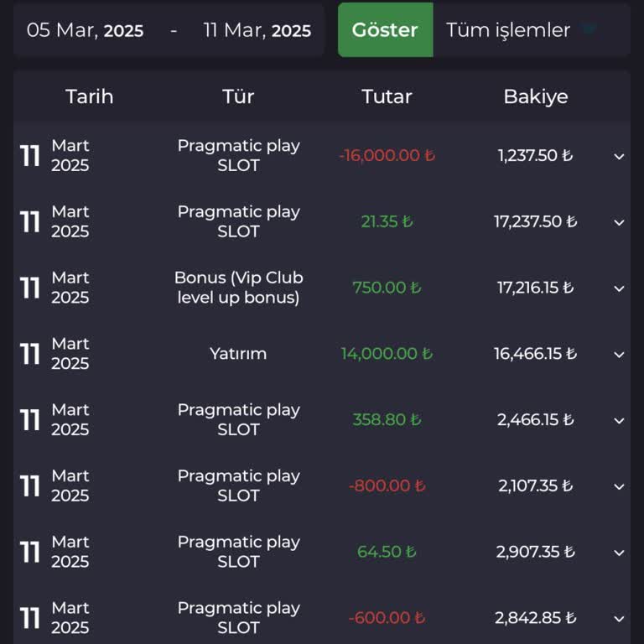Screen dimensions: 644x644
Task: Click the Tarih column header
Action: (x=90, y=96)
